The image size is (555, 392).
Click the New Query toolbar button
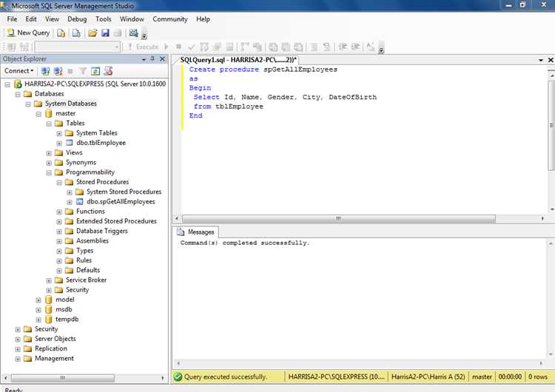point(28,33)
